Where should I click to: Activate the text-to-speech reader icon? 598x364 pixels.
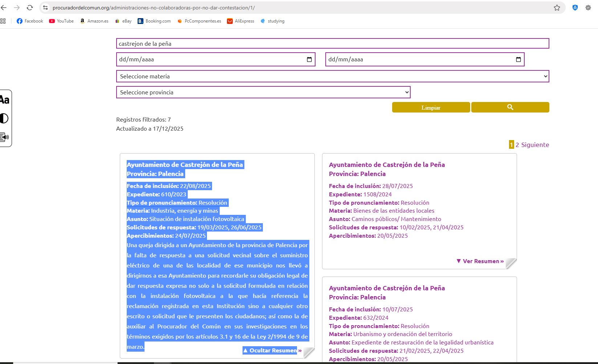pyautogui.click(x=4, y=137)
